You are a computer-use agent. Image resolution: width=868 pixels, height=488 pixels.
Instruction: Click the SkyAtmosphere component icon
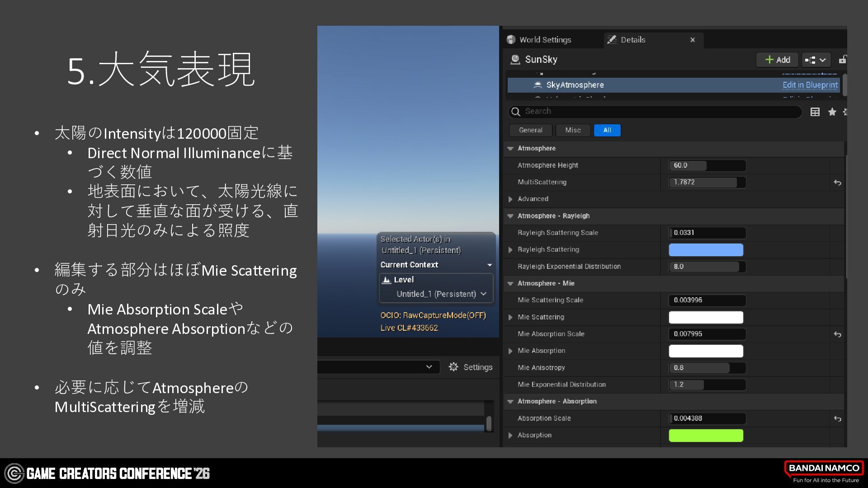pos(538,84)
